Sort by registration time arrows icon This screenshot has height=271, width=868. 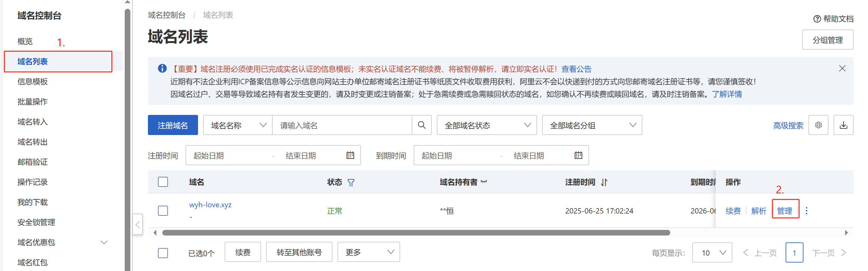(604, 182)
